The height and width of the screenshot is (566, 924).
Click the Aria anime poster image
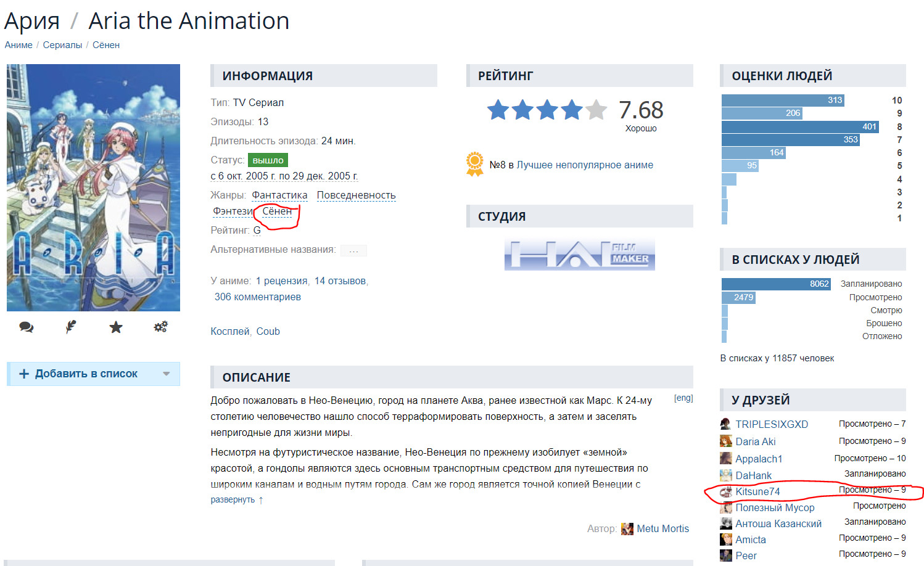coord(93,187)
